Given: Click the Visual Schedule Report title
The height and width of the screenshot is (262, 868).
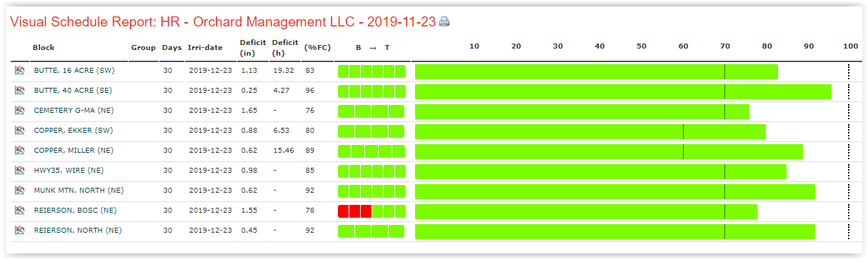Looking at the screenshot, I should coord(223,22).
